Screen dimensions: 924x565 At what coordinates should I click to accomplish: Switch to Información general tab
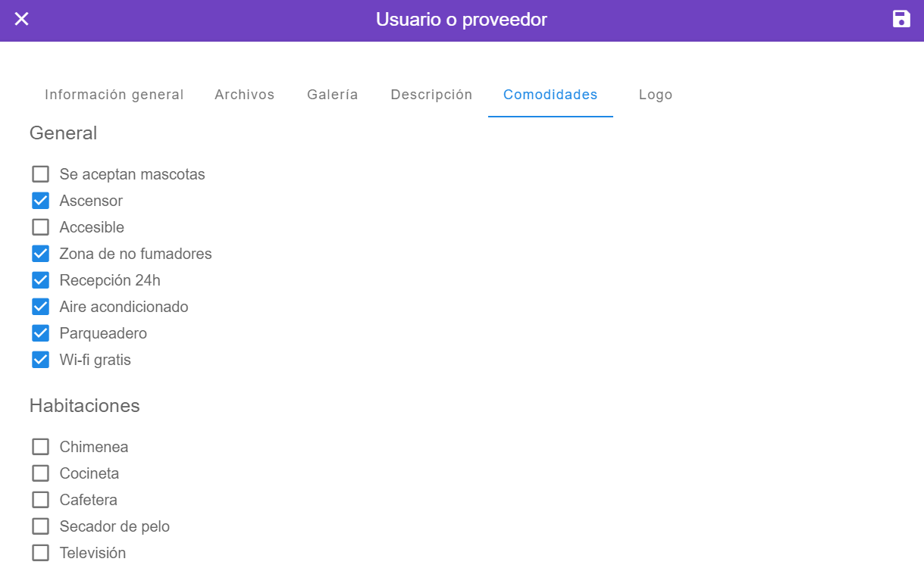click(114, 95)
